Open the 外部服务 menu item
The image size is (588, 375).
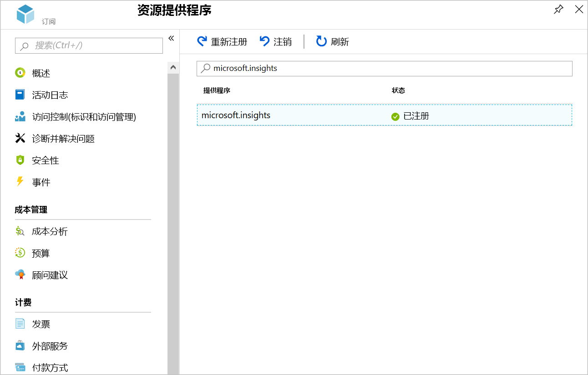click(50, 346)
